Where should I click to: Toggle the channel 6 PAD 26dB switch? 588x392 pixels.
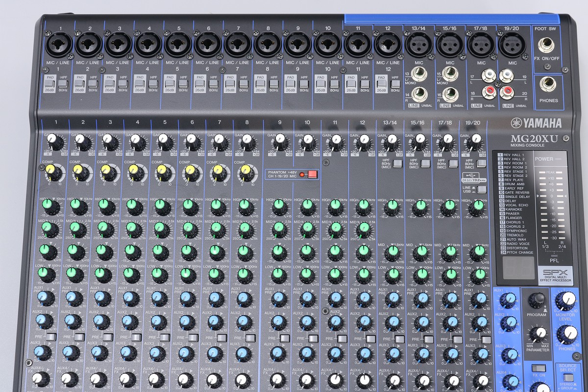pyautogui.click(x=200, y=83)
